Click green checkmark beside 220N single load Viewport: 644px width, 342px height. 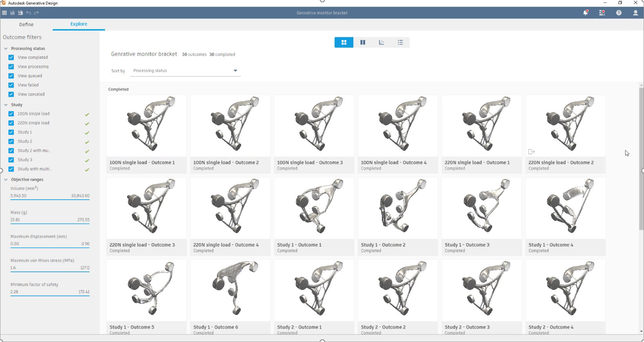pos(87,124)
